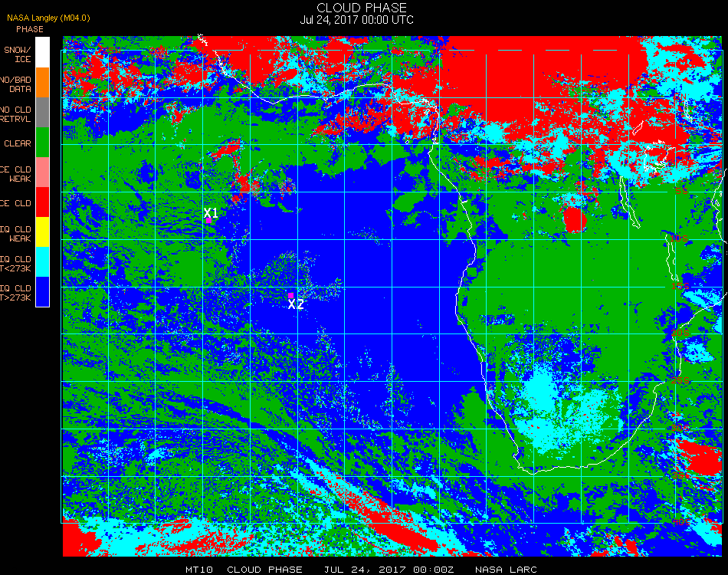Click the SNOW/ICE legend label
The width and height of the screenshot is (728, 575).
(x=17, y=54)
